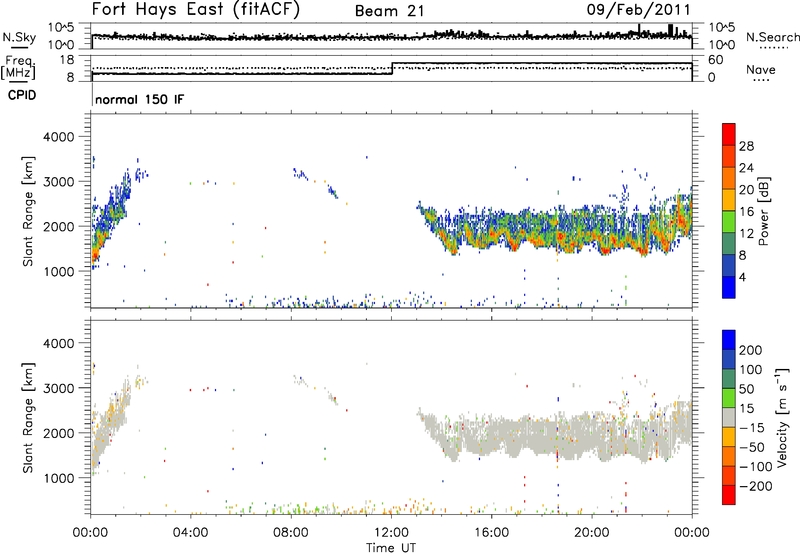The width and height of the screenshot is (800, 554).
Task: Select the "Power [dB]" color bar title
Action: [763, 211]
